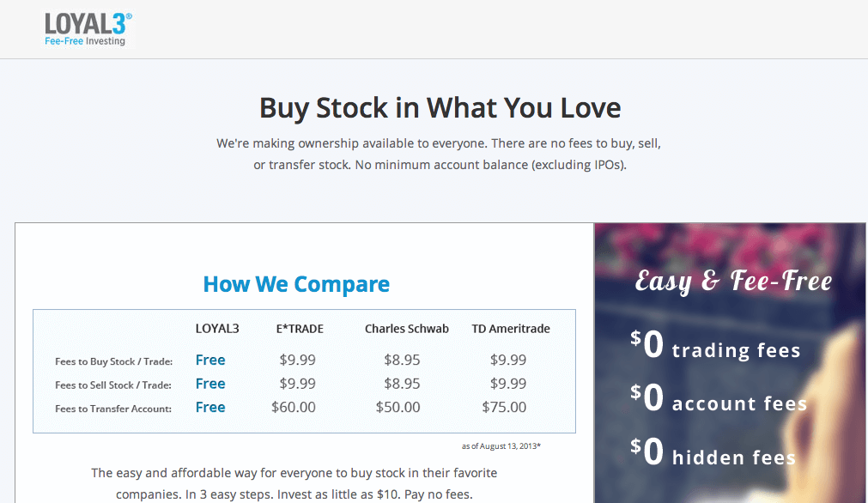
Task: Click the TD Ameritrade column header
Action: 511,329
